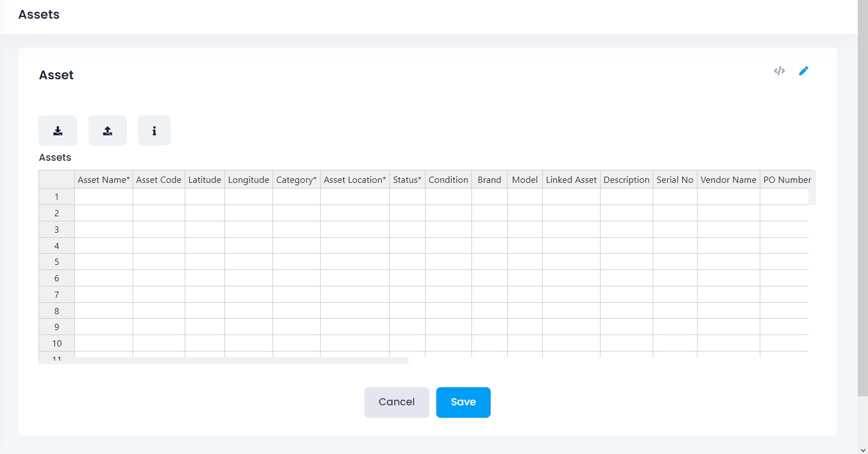Select row header 7
Screen dimensions: 868x454
[57, 294]
